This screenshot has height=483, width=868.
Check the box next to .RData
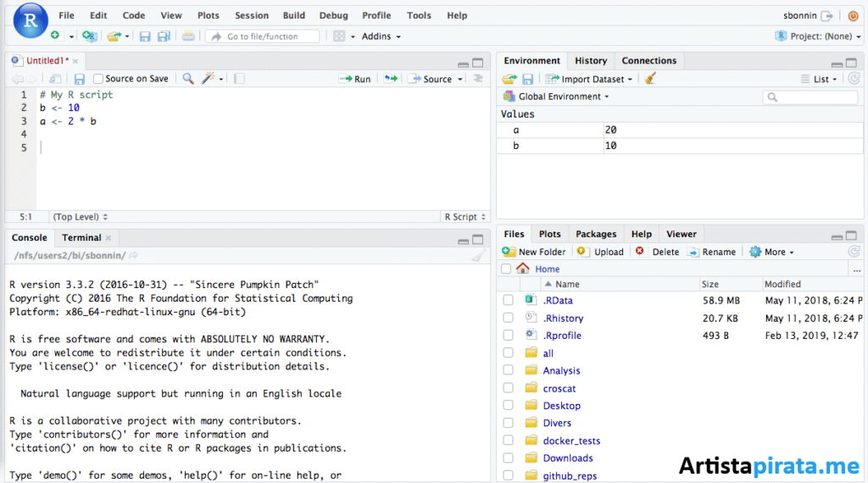click(508, 300)
